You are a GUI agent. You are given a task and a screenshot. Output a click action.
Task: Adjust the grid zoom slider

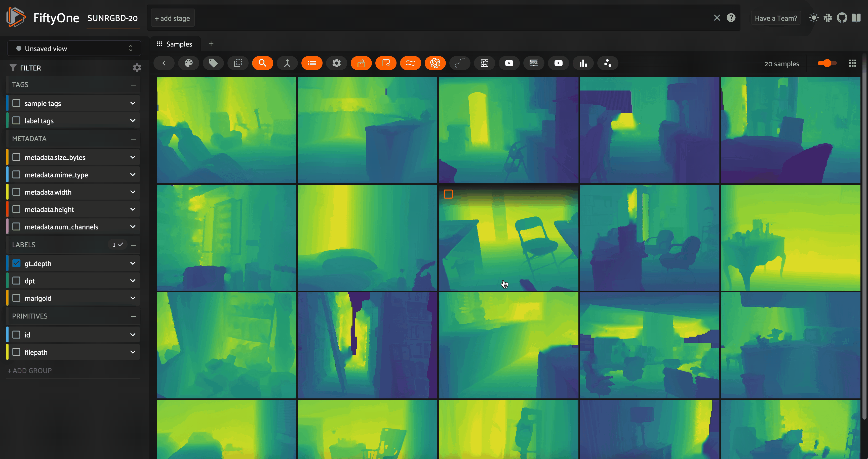pyautogui.click(x=827, y=63)
